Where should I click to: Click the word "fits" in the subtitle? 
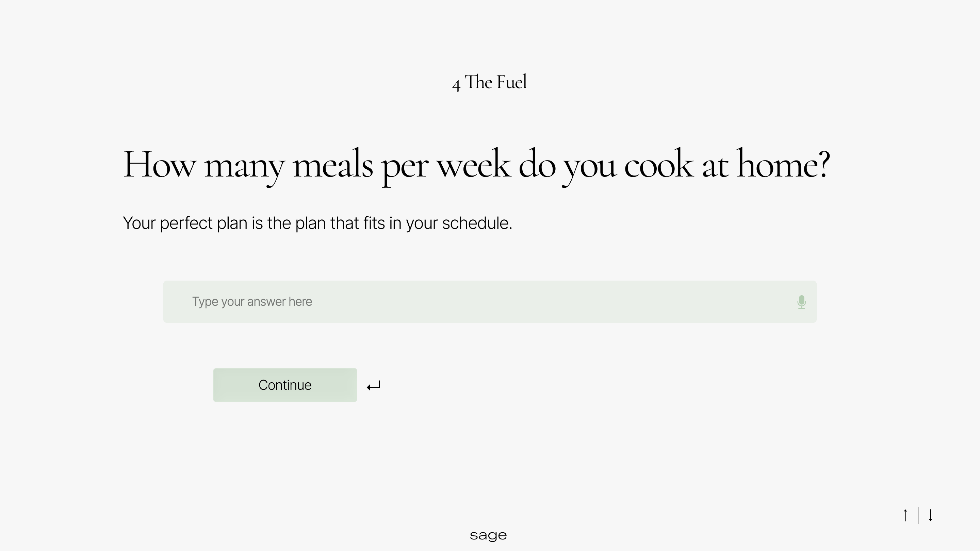coord(374,223)
